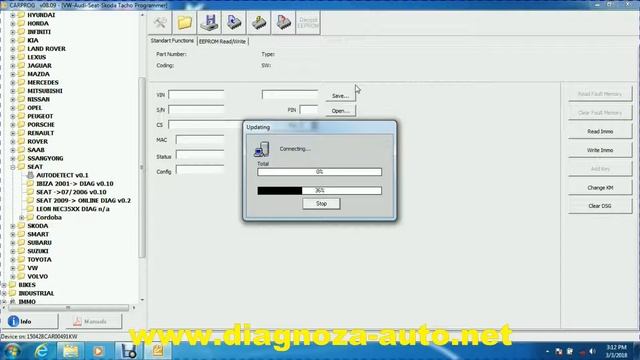Expand the Cordoba subfolder node
Viewport: 640px width, 360px height.
tap(22, 218)
